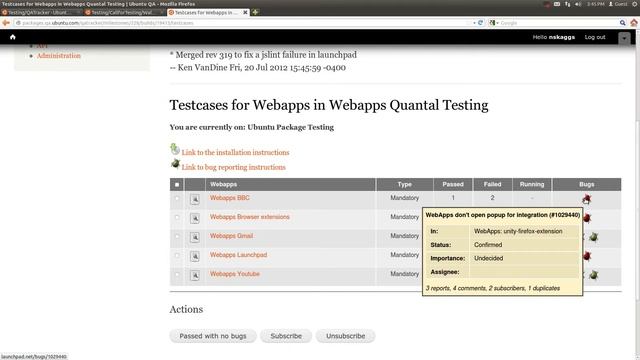This screenshot has width=640, height=360.
Task: Open the system power cog in top panel
Action: click(x=636, y=4)
